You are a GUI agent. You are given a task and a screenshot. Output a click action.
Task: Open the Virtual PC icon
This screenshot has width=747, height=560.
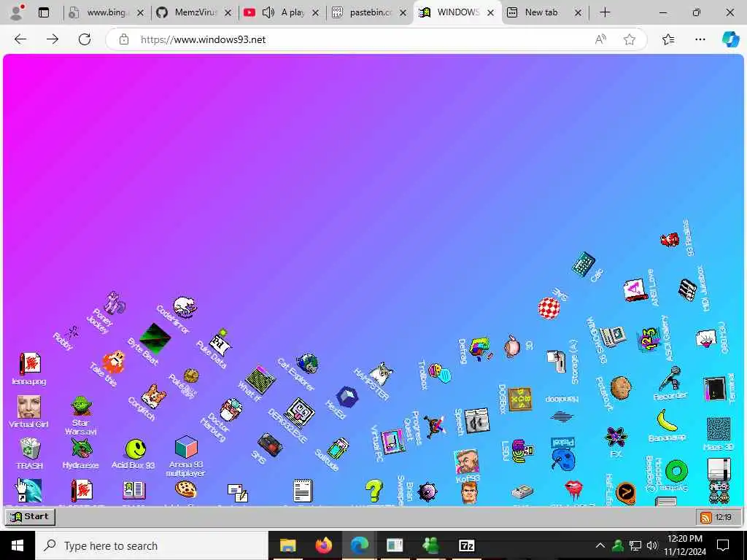393,441
